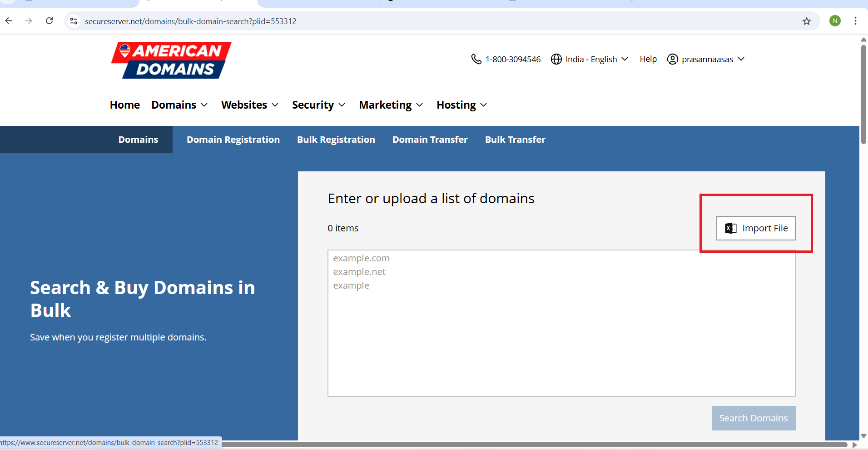This screenshot has width=868, height=450.
Task: Reload the page with the refresh icon
Action: pyautogui.click(x=50, y=21)
